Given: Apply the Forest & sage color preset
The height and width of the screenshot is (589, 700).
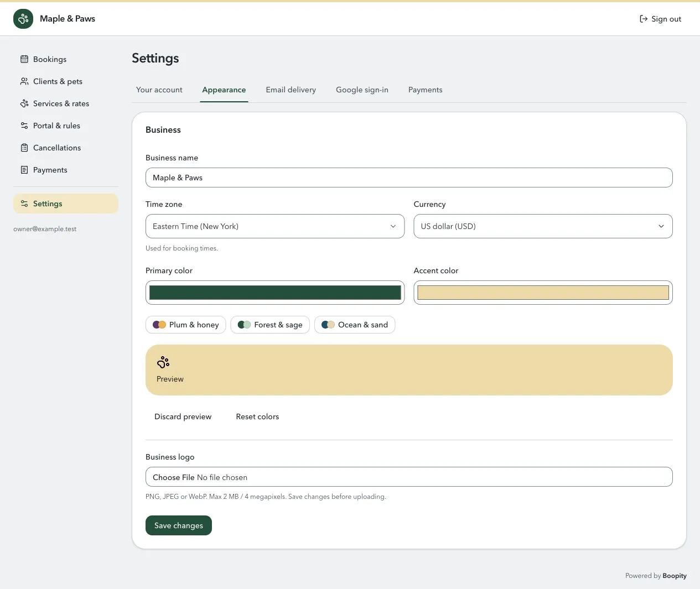Looking at the screenshot, I should click(270, 325).
